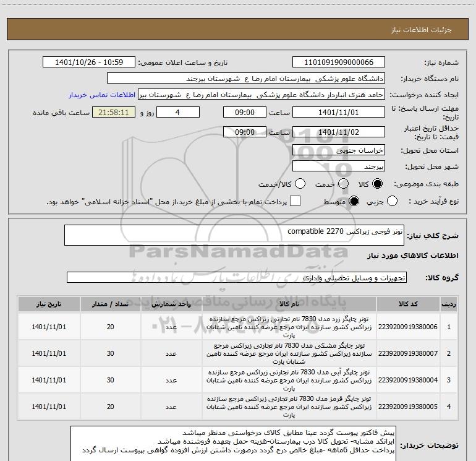This screenshot has width=476, height=461.
Task: Toggle the اسناد خزانه اسلامی payment checkbox
Action: 295,201
